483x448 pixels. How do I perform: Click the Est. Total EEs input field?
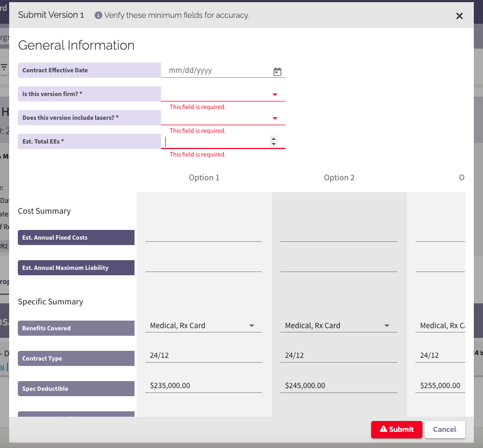pos(216,141)
